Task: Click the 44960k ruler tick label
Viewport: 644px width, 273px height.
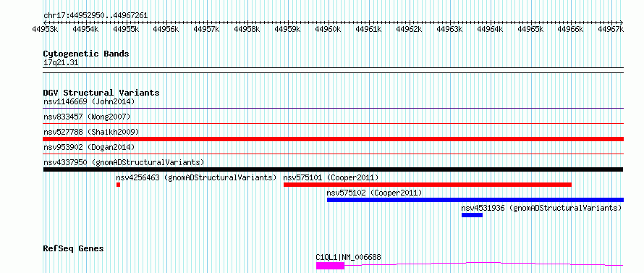Action: 329,29
